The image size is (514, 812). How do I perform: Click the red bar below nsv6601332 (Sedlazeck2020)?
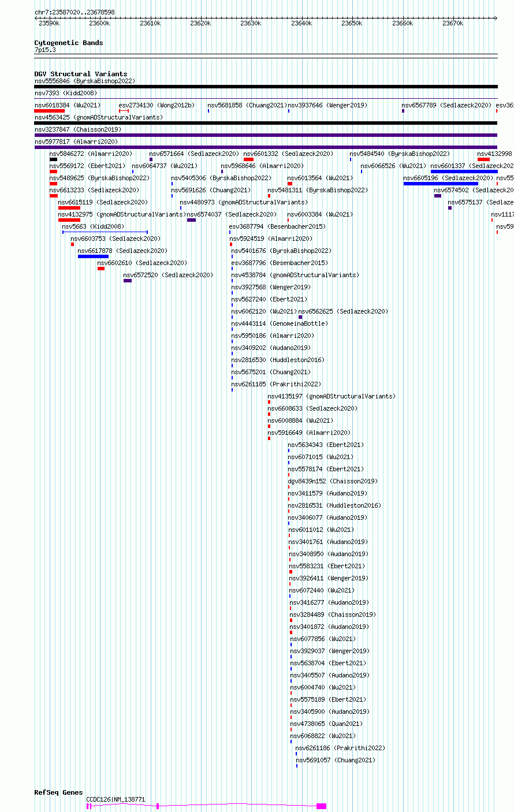249,159
